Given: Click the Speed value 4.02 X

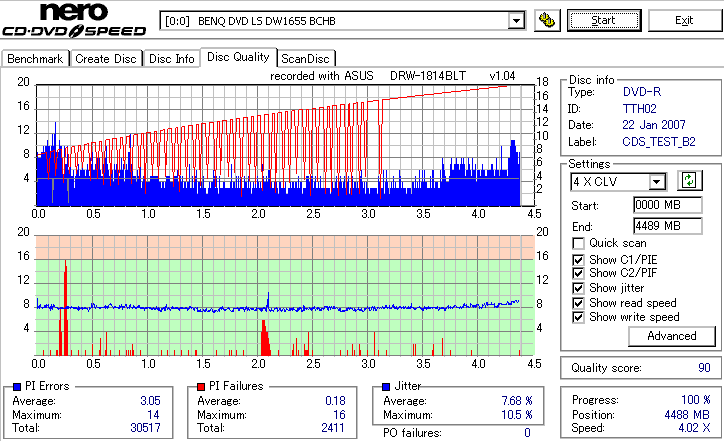Looking at the screenshot, I should pos(694,428).
